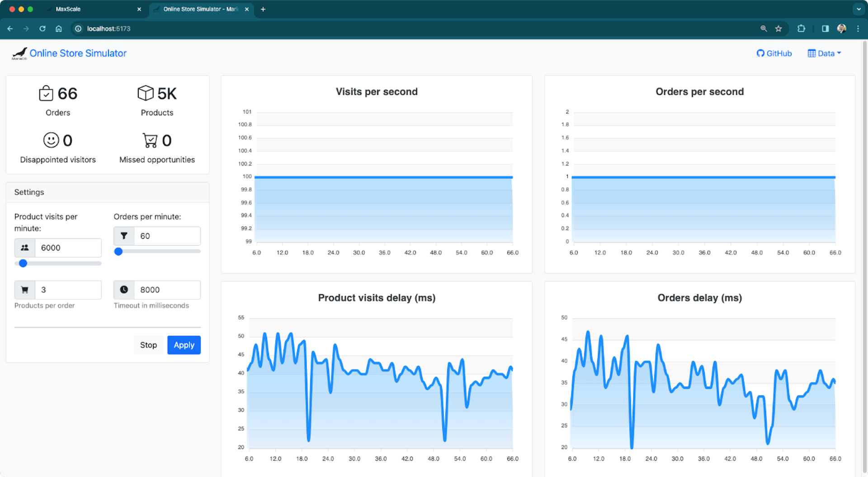This screenshot has width=868, height=477.
Task: Click the Missed opportunities cart icon
Action: click(150, 140)
